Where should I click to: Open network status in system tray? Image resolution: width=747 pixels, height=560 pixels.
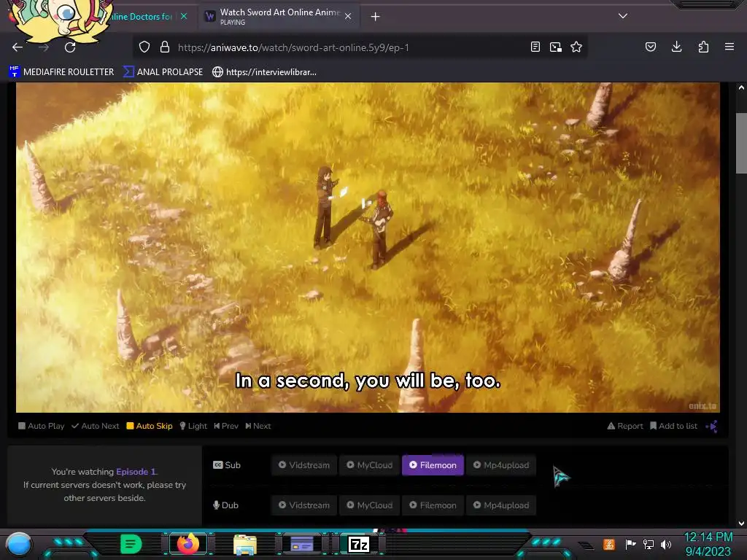click(649, 544)
